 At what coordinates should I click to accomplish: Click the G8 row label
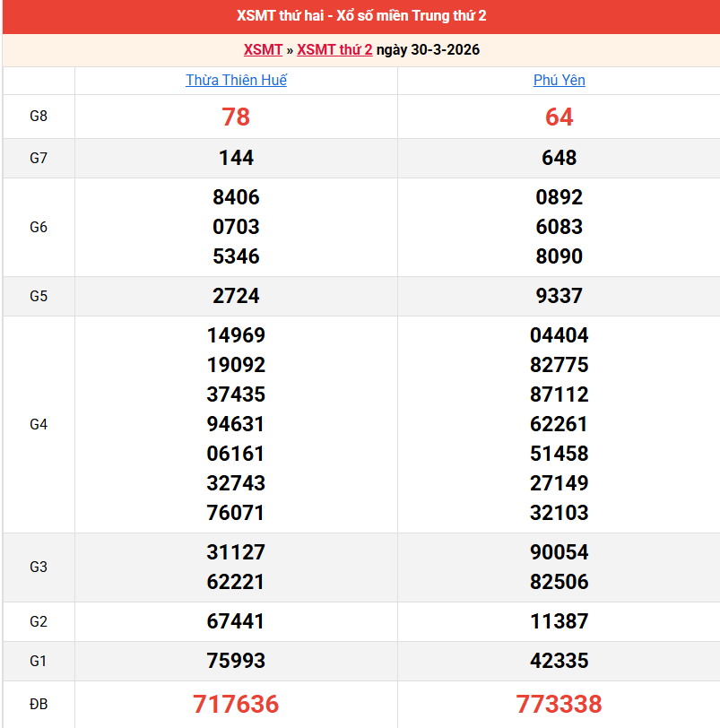coord(38,117)
